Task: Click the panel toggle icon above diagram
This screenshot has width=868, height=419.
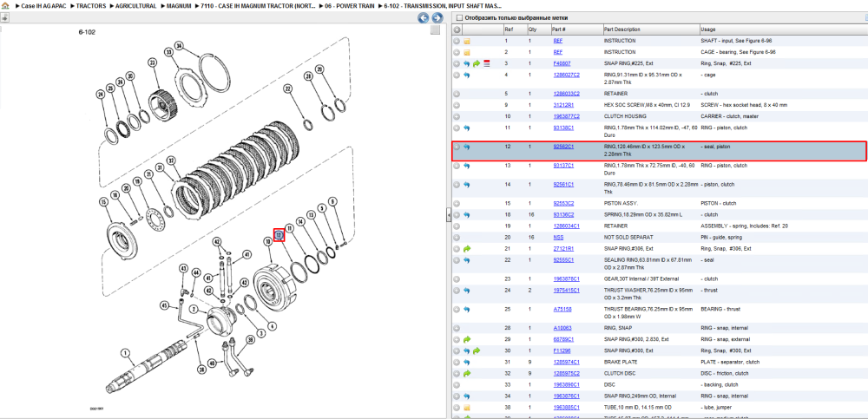Action: tap(3, 17)
